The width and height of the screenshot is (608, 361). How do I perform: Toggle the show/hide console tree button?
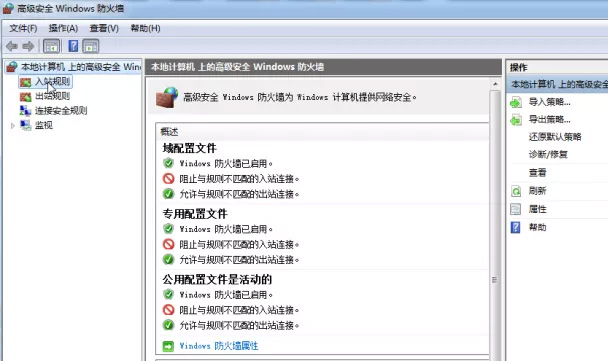coord(51,46)
